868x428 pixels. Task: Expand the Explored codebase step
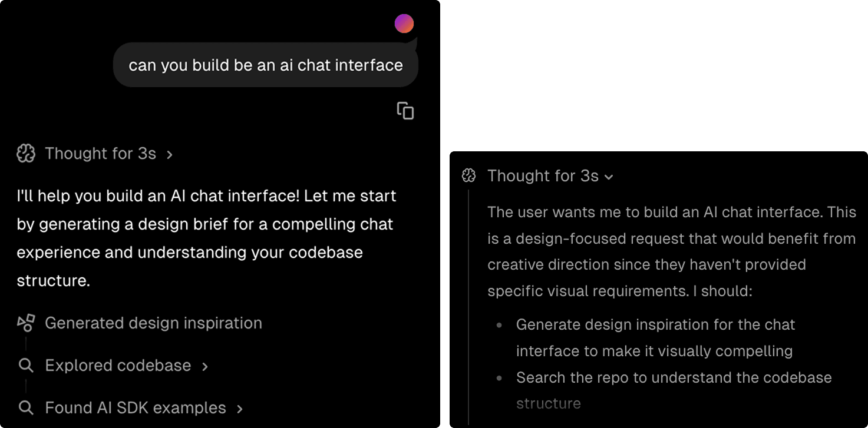click(x=118, y=365)
